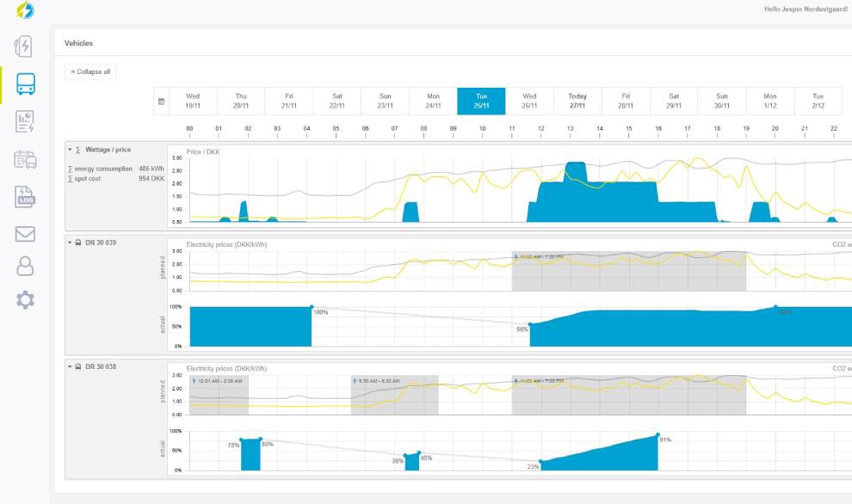Collapse the DR 30 038 vehicle row
852x504 pixels.
click(71, 366)
